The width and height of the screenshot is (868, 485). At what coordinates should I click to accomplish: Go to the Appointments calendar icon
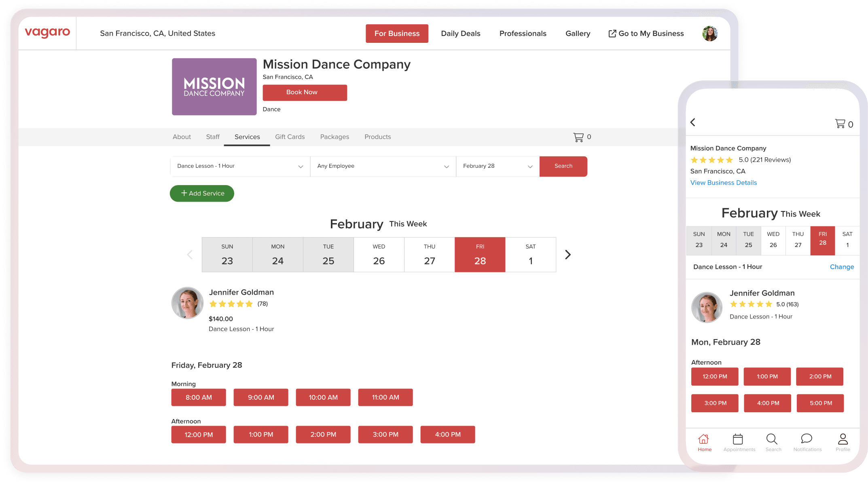pos(738,439)
